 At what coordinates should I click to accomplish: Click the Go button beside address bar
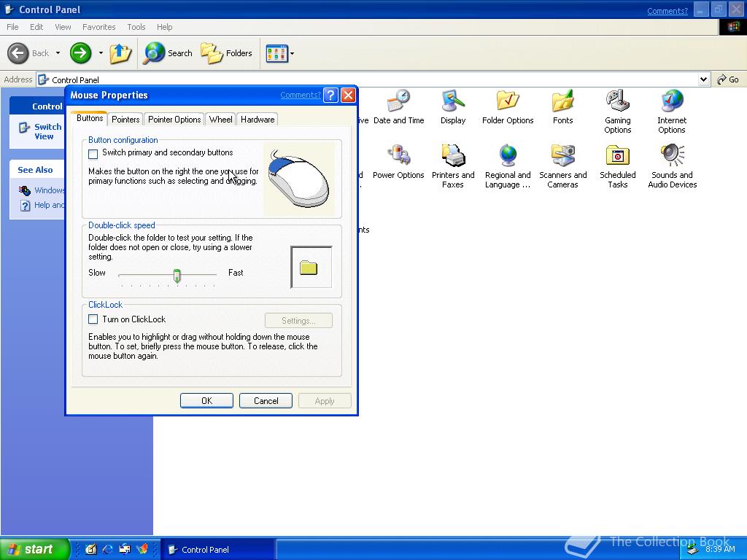[x=729, y=79]
